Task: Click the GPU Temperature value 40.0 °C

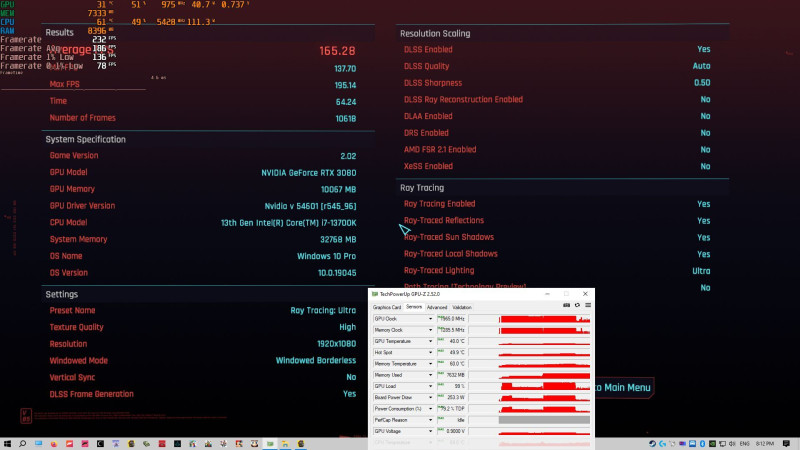Action: tap(457, 341)
